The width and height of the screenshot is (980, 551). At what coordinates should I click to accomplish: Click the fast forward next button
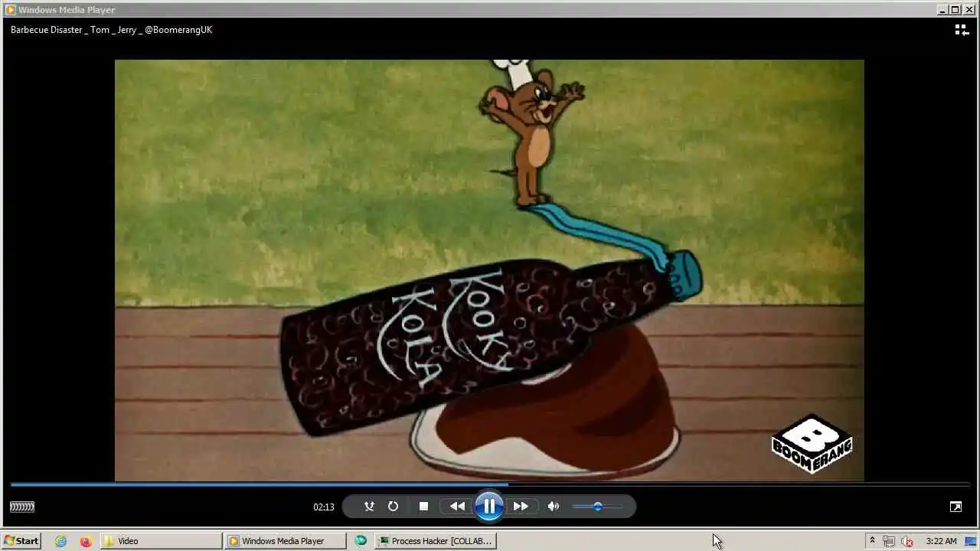[521, 506]
